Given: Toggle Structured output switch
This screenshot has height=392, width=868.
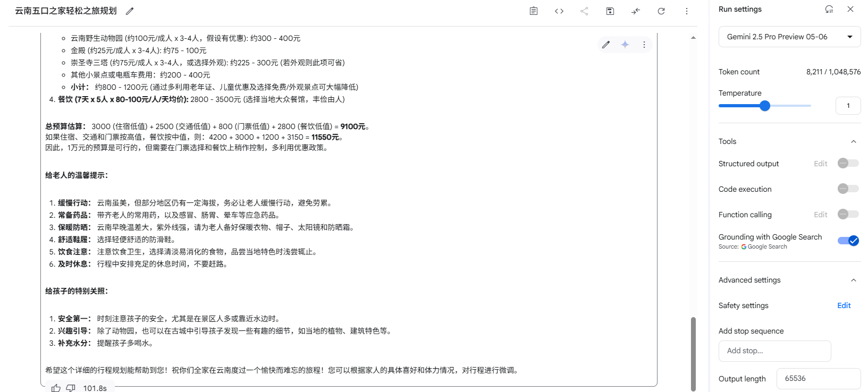Looking at the screenshot, I should click(x=848, y=163).
